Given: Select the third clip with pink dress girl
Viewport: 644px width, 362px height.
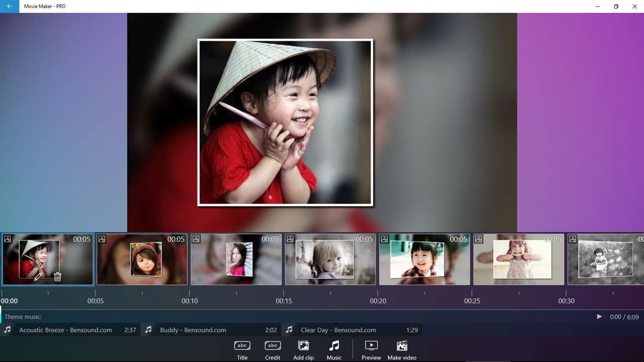Looking at the screenshot, I should [236, 259].
